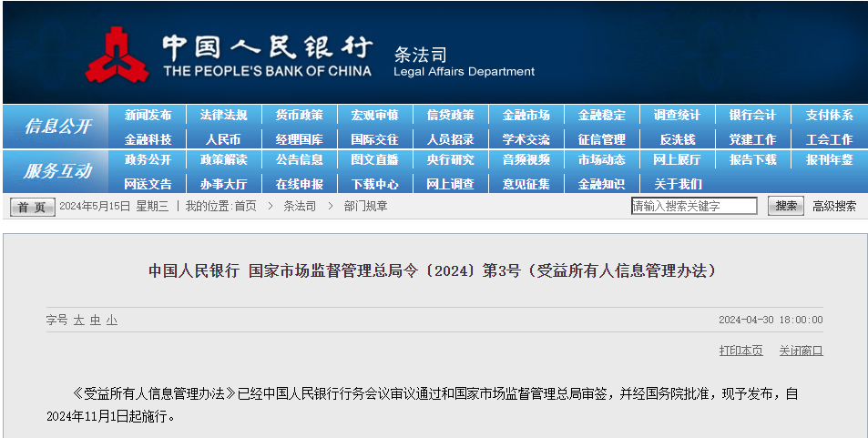Visit 金融知识 page
The image size is (868, 438).
602,184
